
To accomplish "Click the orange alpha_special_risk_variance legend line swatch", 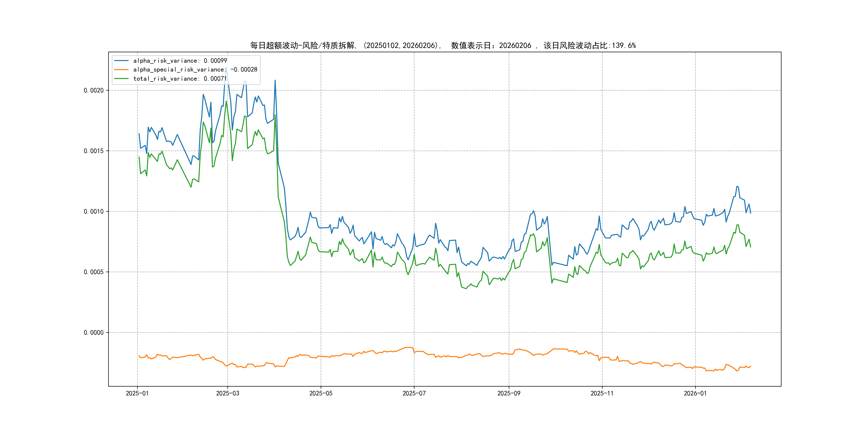I will coord(121,70).
